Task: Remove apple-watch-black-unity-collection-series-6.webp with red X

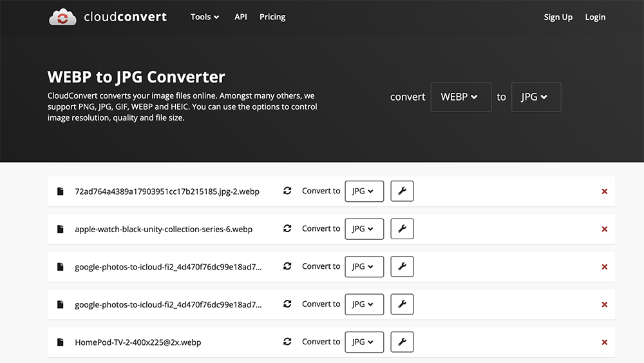Action: pos(605,229)
